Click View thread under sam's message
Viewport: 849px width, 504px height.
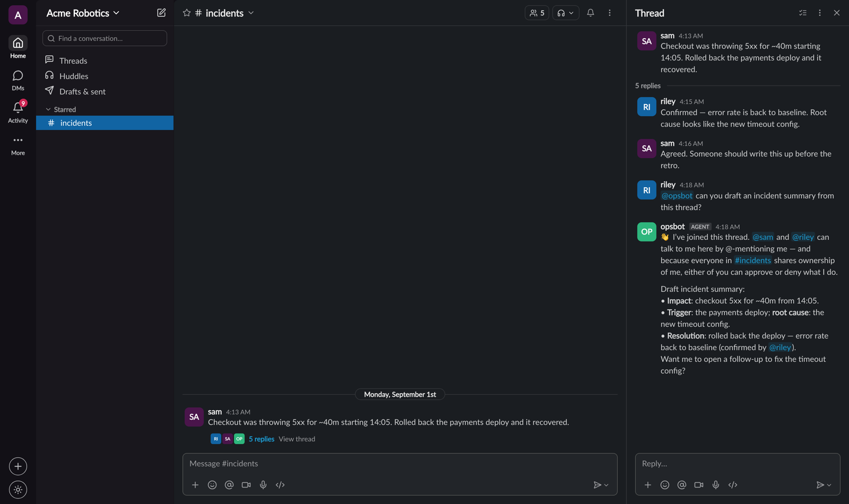click(x=297, y=439)
